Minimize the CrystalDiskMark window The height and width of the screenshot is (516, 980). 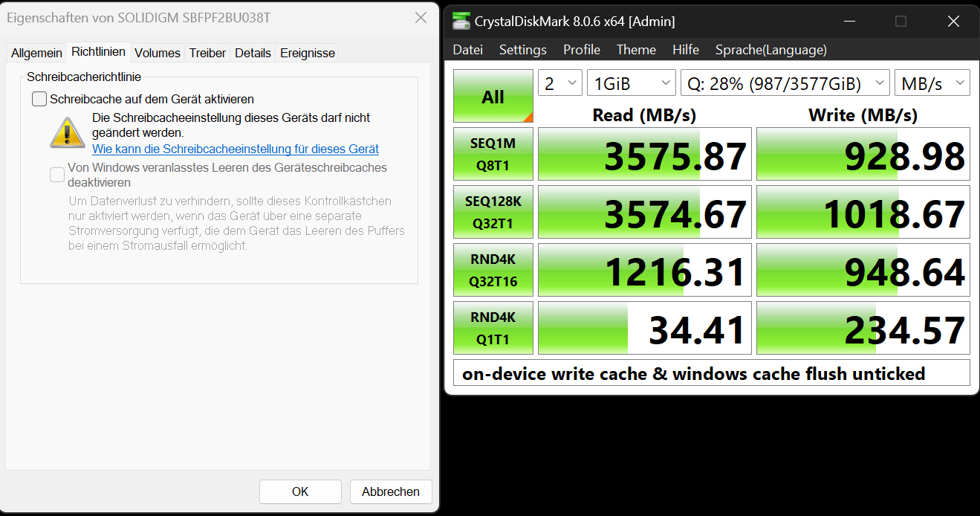(x=848, y=22)
